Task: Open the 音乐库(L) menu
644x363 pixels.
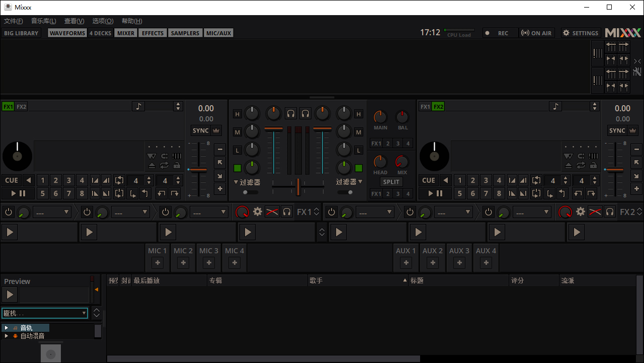Action: point(43,21)
